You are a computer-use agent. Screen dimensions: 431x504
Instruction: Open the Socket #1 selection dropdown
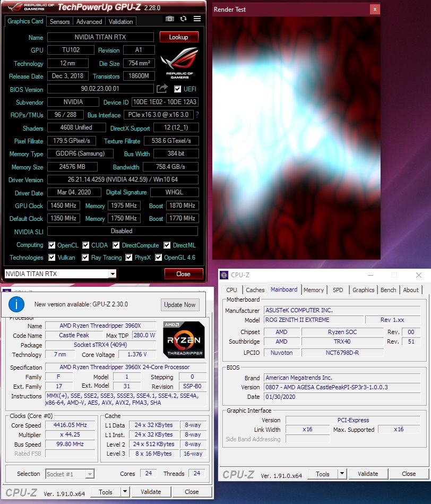(90, 474)
